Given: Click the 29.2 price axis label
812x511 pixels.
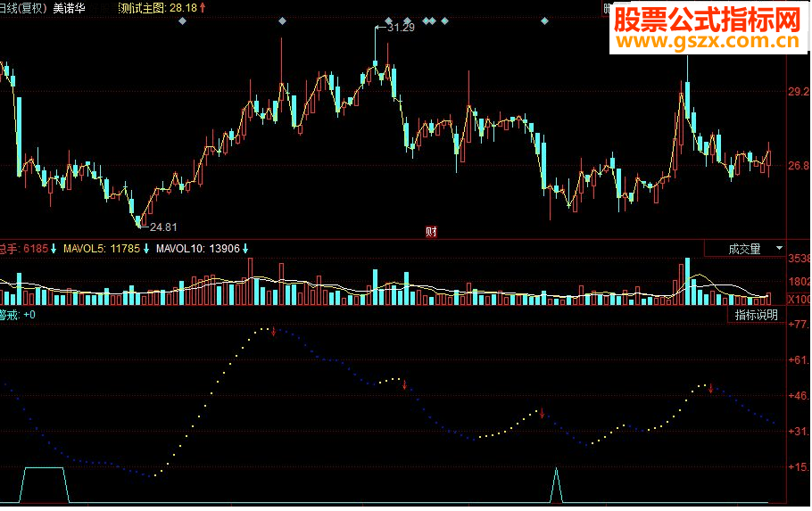Looking at the screenshot, I should click(799, 92).
